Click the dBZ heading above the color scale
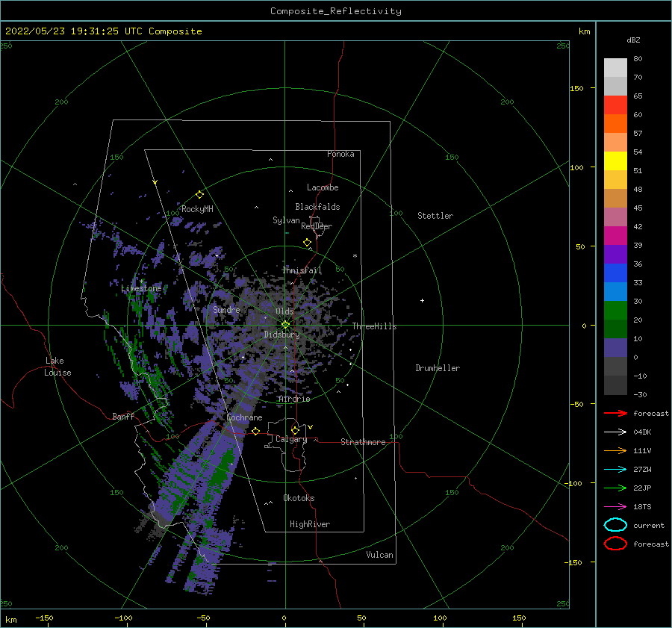Viewport: 672px width, 628px height. click(x=633, y=40)
